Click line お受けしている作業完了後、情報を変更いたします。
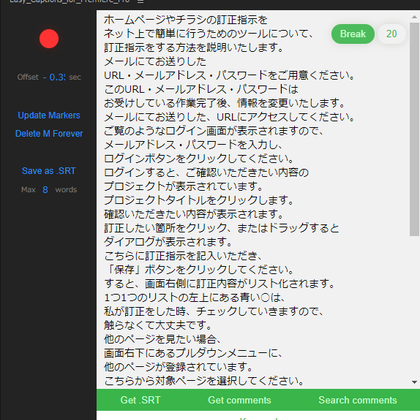 tap(225, 103)
